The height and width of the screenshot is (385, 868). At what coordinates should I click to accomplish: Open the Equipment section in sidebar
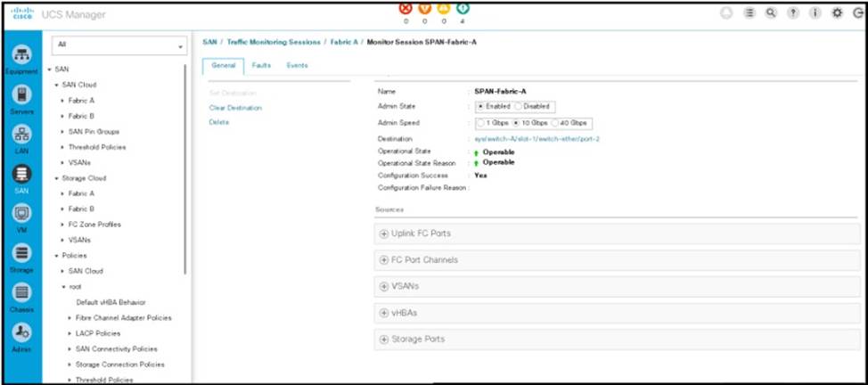pyautogui.click(x=20, y=56)
